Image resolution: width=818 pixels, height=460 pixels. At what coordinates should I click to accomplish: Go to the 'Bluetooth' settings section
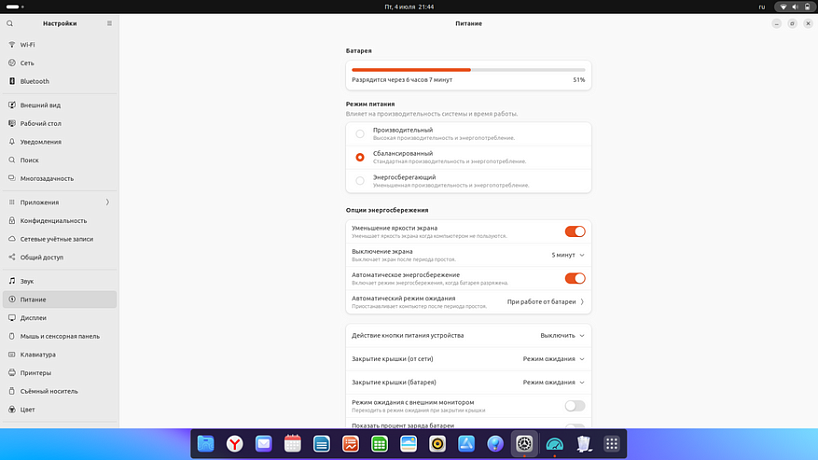pos(35,81)
